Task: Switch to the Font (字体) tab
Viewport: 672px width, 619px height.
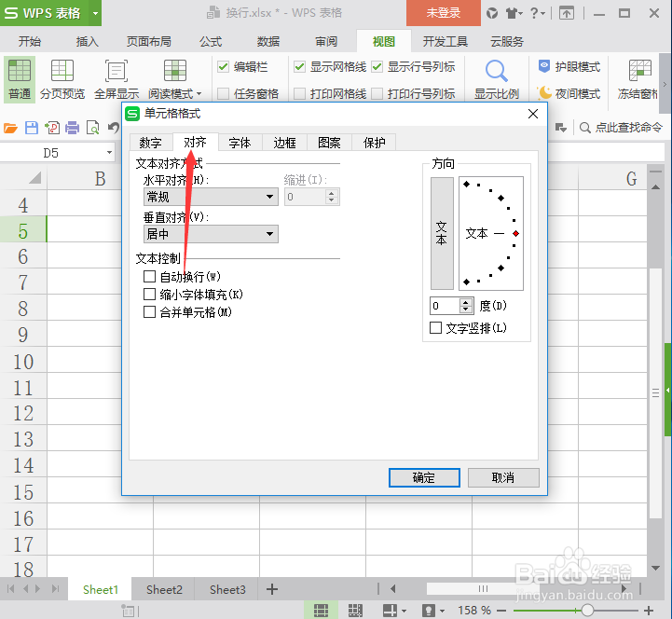Action: pyautogui.click(x=240, y=143)
